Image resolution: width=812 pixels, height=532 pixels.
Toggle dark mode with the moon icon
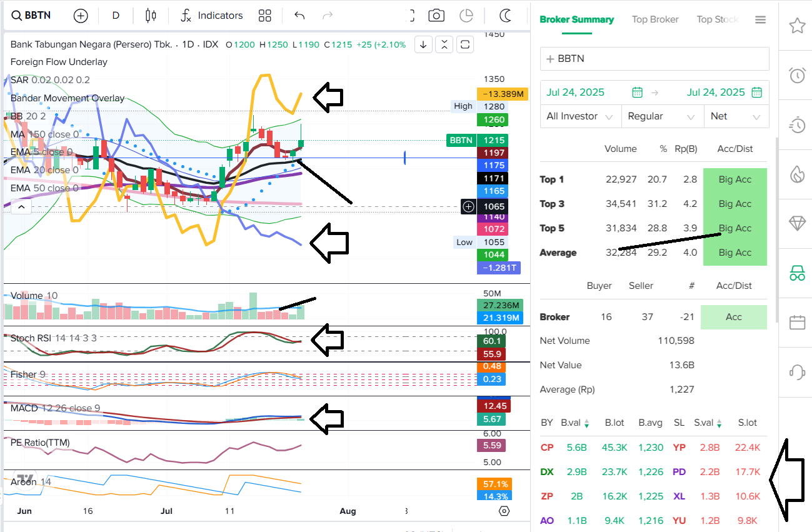point(505,16)
